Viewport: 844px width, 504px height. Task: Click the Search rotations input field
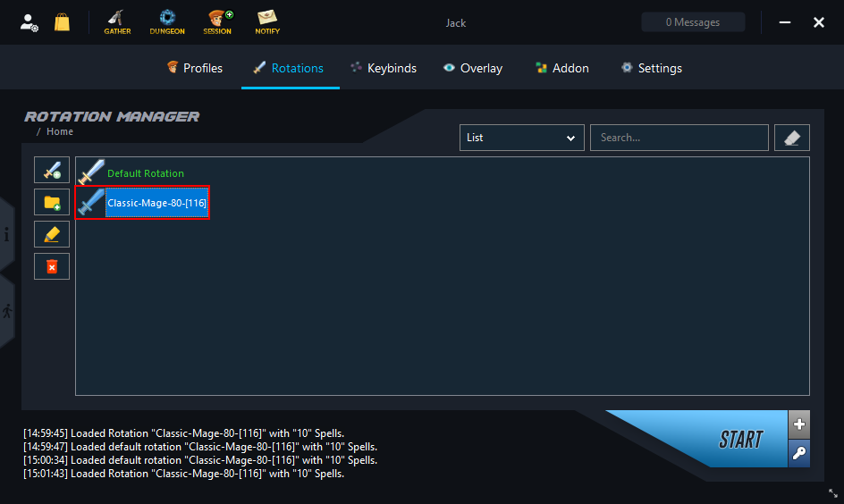[x=679, y=138]
